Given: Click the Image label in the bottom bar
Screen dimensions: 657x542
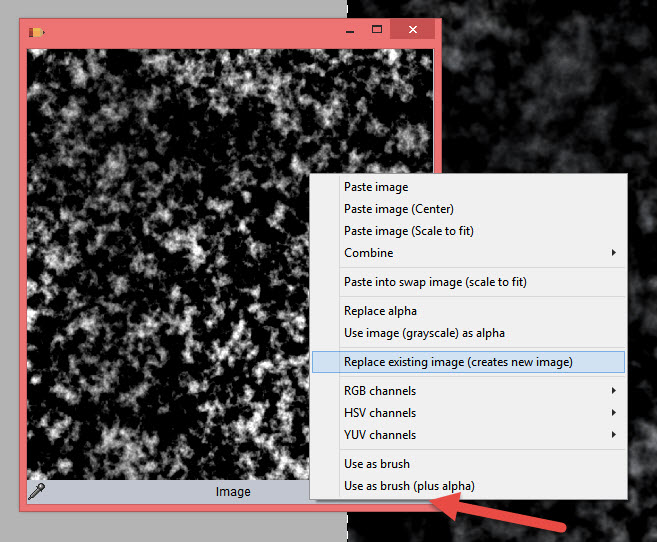Looking at the screenshot, I should coord(233,492).
